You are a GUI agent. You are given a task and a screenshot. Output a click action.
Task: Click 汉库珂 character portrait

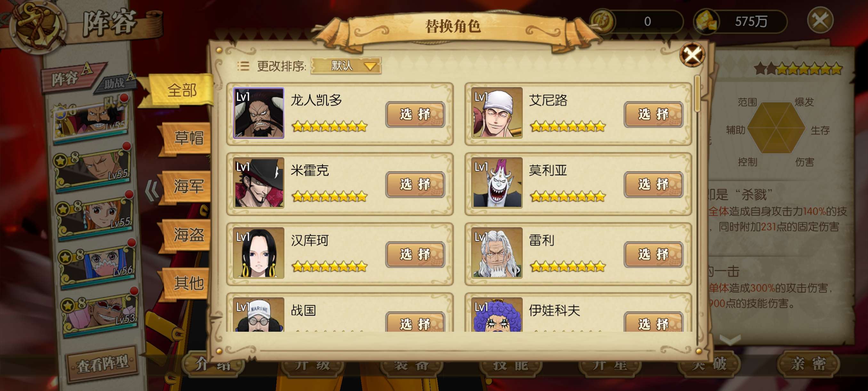pos(259,253)
